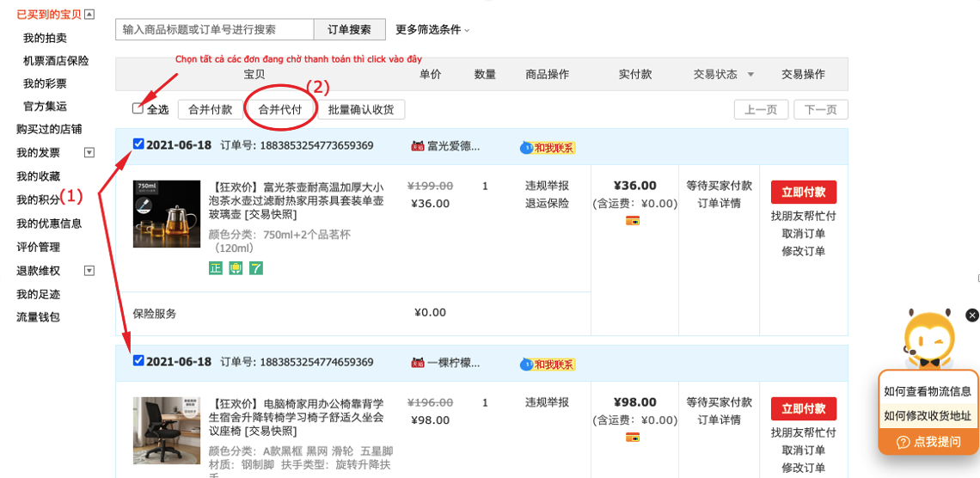The image size is (980, 478).
Task: Toggle the 全选 select-all checkbox
Action: coord(138,108)
